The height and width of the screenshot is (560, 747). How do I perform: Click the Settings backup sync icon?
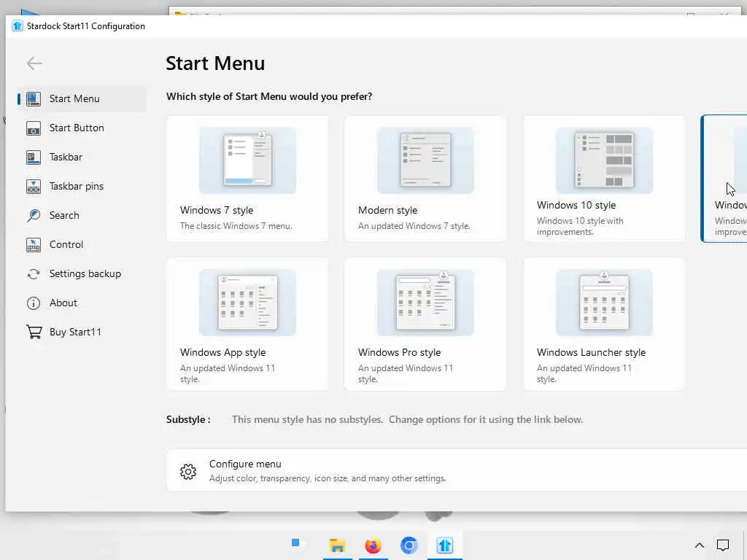(34, 274)
